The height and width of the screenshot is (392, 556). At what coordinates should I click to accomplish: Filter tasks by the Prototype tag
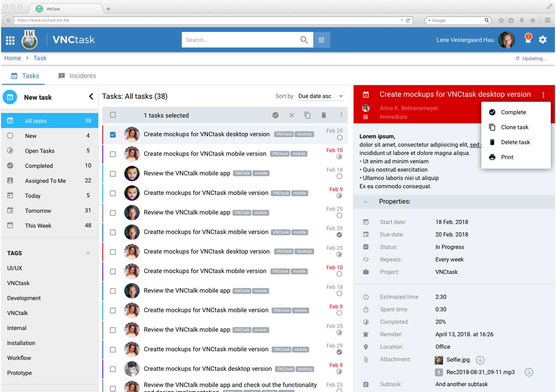pyautogui.click(x=19, y=373)
